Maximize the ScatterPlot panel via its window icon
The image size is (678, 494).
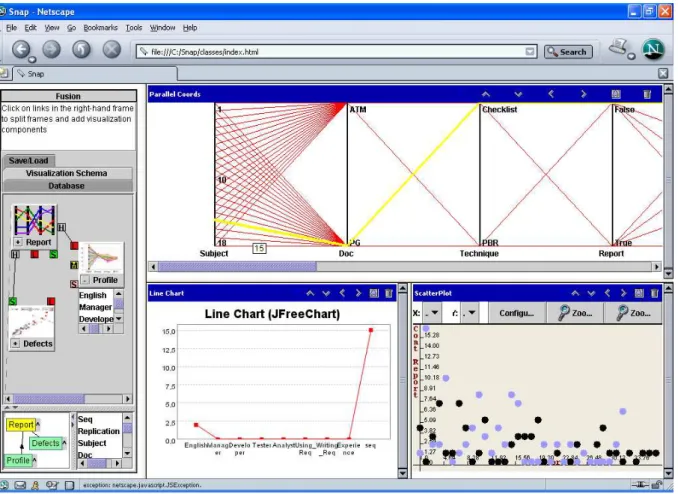tap(639, 293)
